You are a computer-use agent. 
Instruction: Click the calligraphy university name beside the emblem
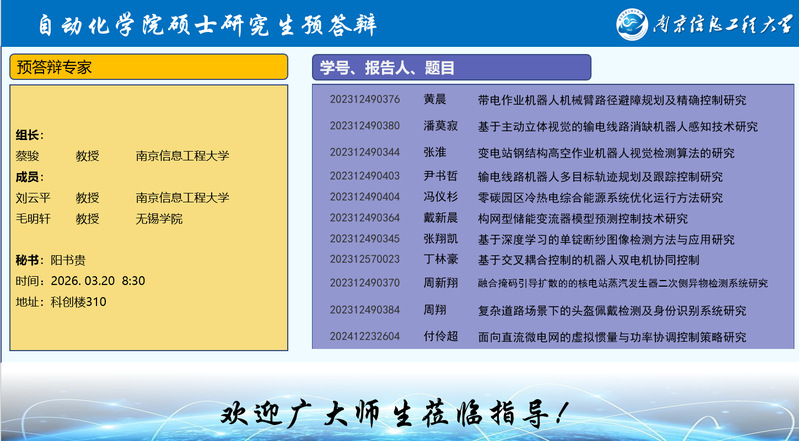(727, 24)
